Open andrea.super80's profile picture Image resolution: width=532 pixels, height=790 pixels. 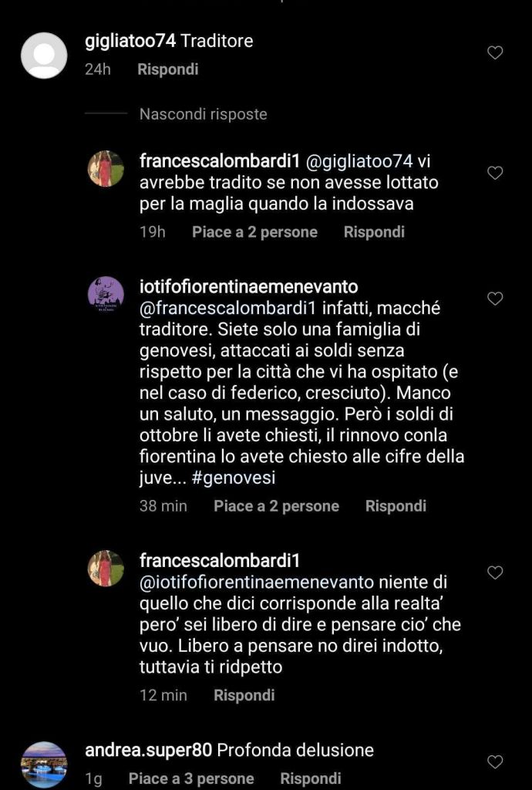(44, 765)
